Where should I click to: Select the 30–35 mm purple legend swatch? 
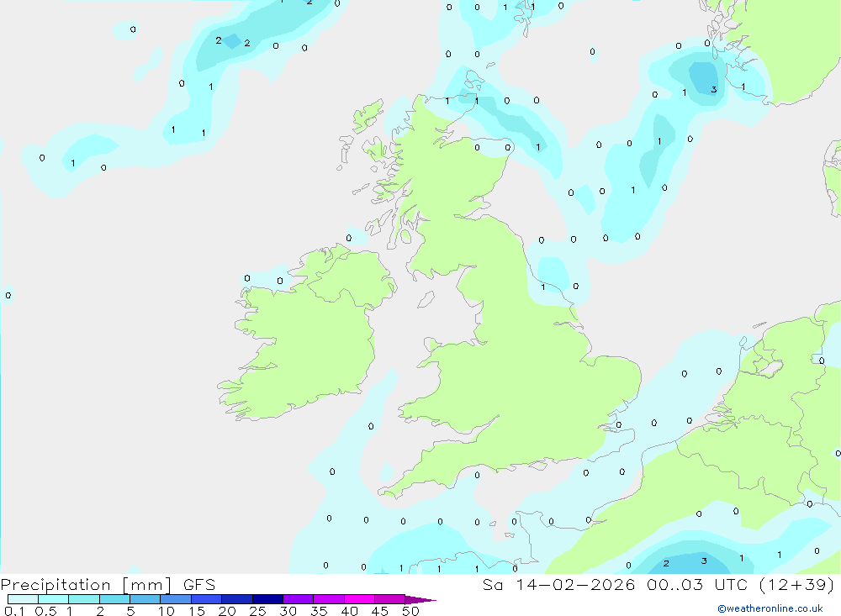tap(299, 599)
